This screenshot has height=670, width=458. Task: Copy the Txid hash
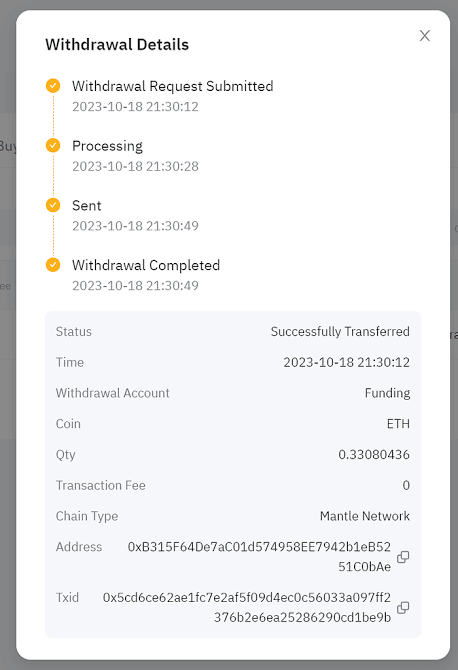(x=403, y=607)
